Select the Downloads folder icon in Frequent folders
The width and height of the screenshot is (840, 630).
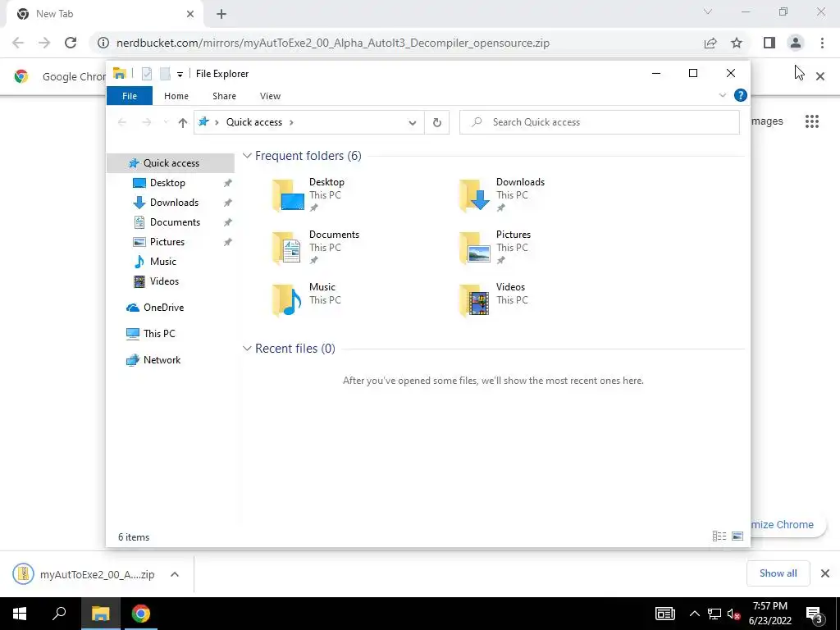tap(475, 195)
